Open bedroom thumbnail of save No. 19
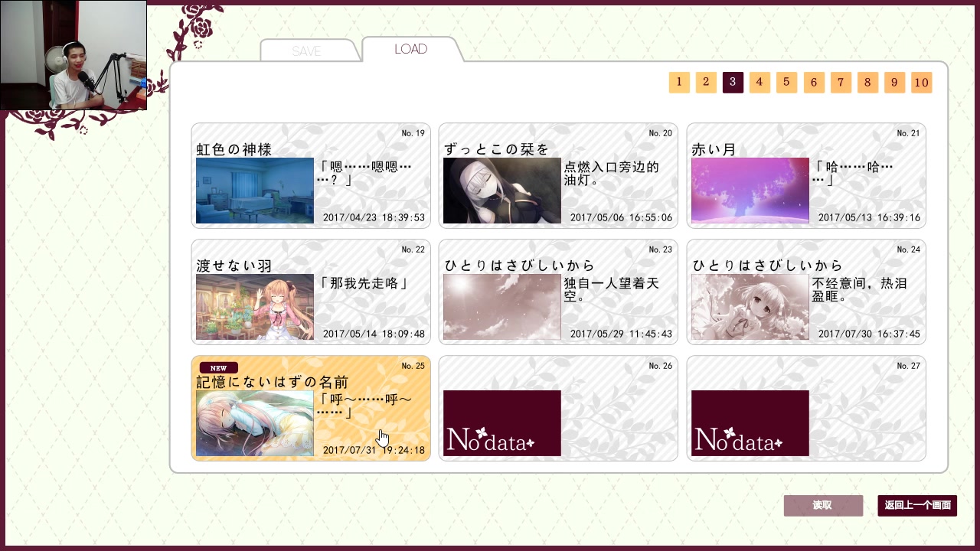This screenshot has width=980, height=551. (x=255, y=191)
